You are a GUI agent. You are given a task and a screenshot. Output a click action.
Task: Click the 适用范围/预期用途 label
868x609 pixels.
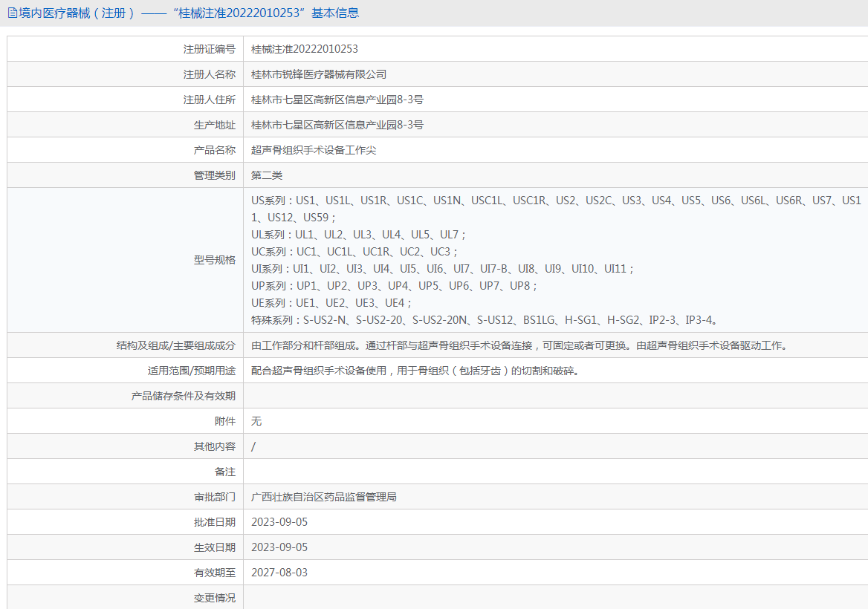click(x=192, y=371)
